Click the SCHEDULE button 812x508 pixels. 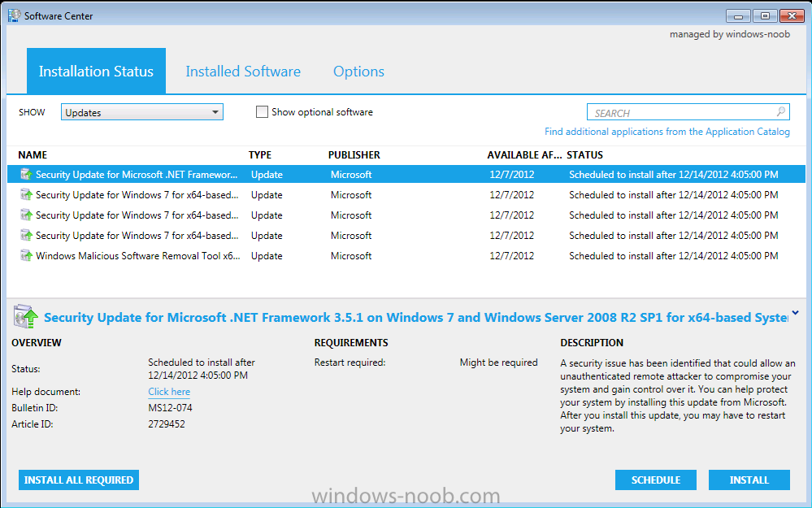[x=656, y=480]
